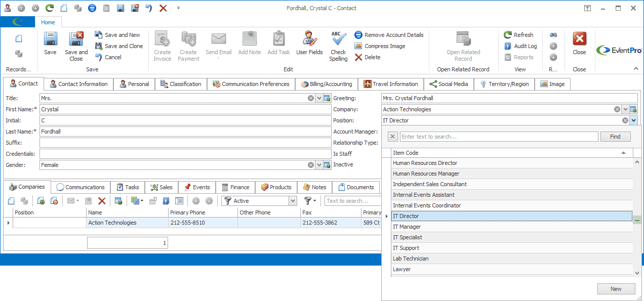Click the Companies 'Text to search' box
Image resolution: width=644 pixels, height=301 pixels.
point(353,201)
